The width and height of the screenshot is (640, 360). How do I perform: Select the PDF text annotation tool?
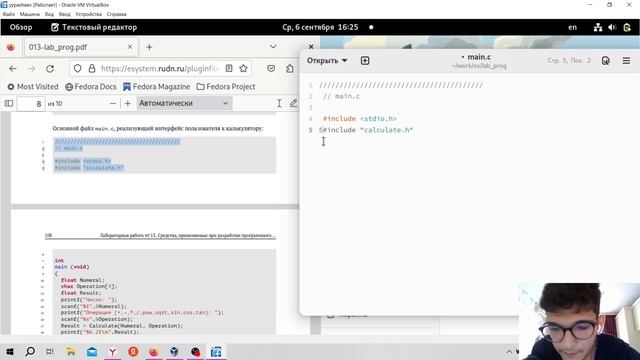(279, 103)
